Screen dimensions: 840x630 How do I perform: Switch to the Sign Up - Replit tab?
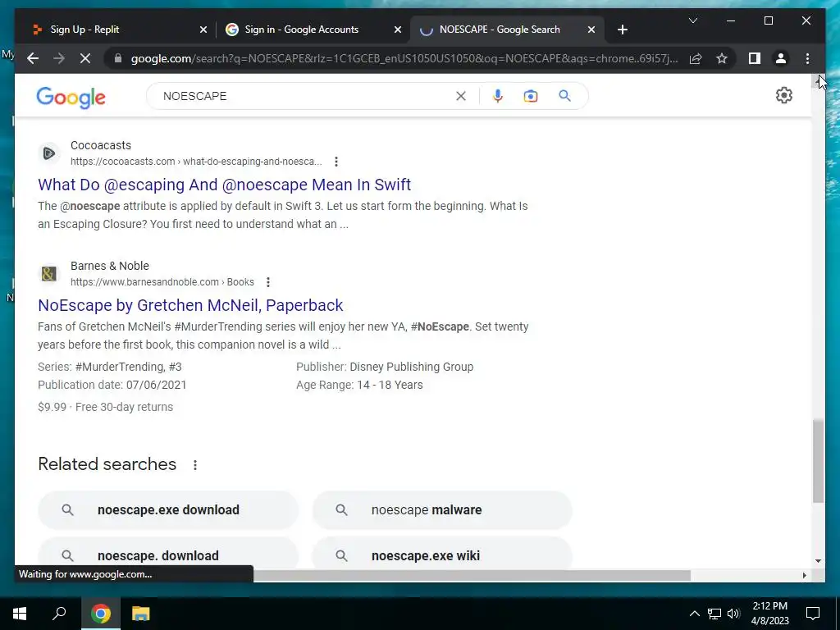pyautogui.click(x=118, y=30)
